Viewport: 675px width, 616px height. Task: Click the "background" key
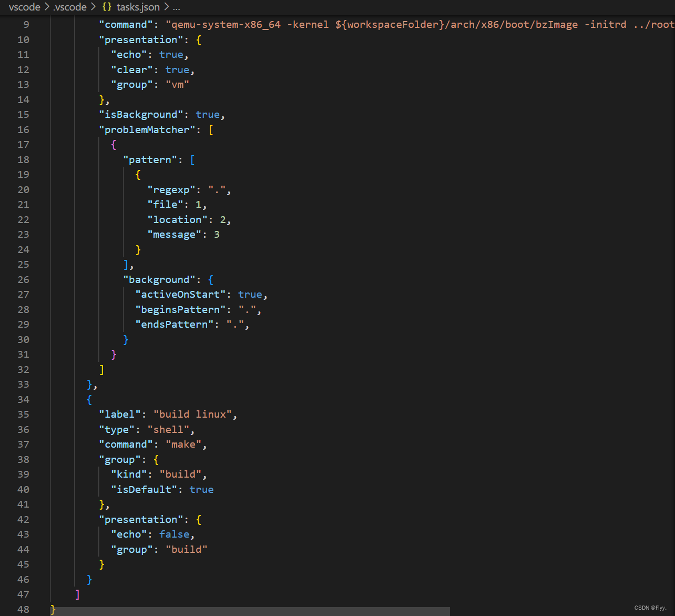click(x=159, y=280)
